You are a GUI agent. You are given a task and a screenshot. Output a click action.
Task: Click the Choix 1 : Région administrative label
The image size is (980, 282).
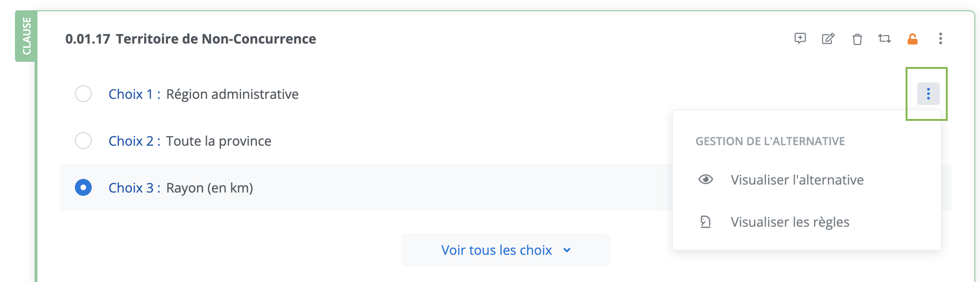[204, 94]
